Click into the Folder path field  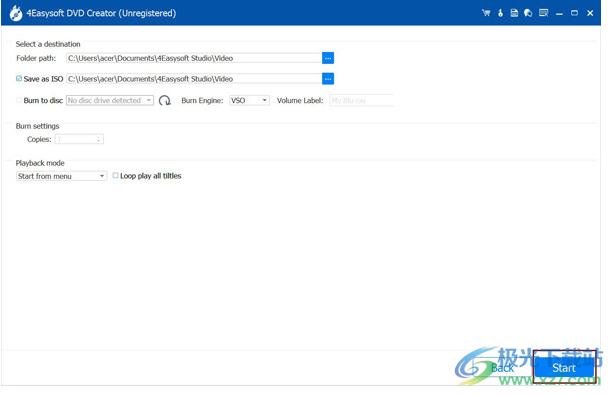(194, 58)
